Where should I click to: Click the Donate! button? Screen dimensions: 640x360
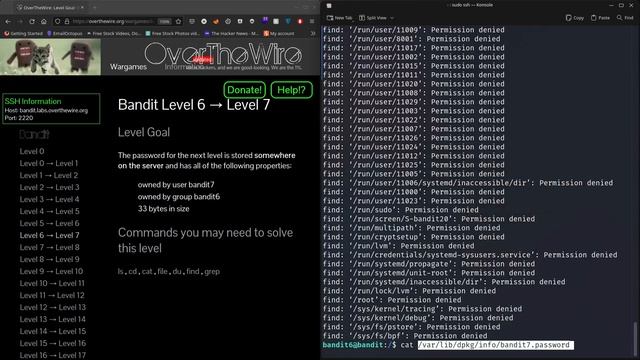click(x=244, y=90)
